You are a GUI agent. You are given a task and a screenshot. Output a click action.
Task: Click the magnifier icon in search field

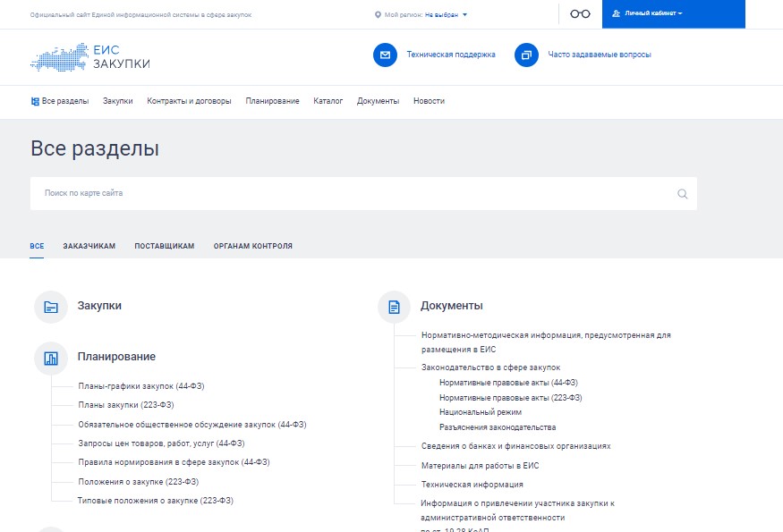[x=682, y=194]
